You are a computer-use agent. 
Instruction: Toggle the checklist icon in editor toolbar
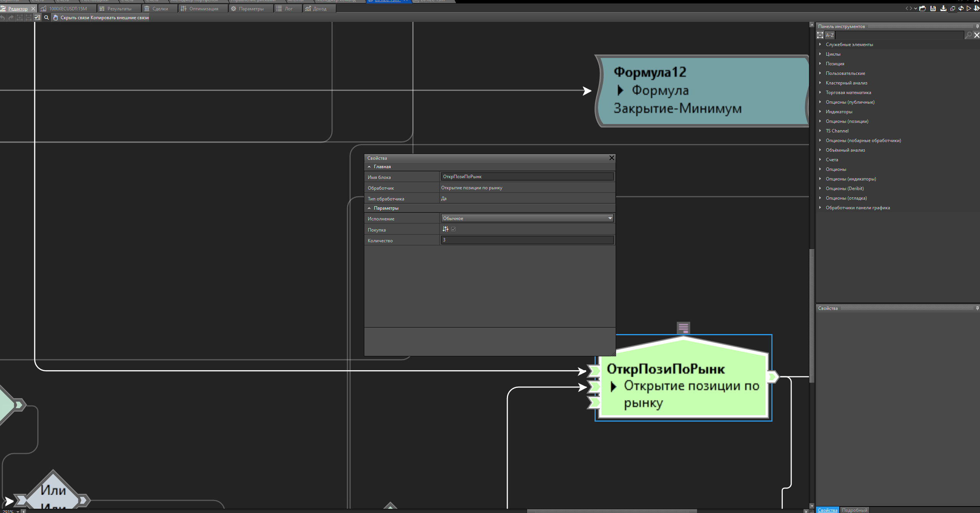[x=37, y=17]
